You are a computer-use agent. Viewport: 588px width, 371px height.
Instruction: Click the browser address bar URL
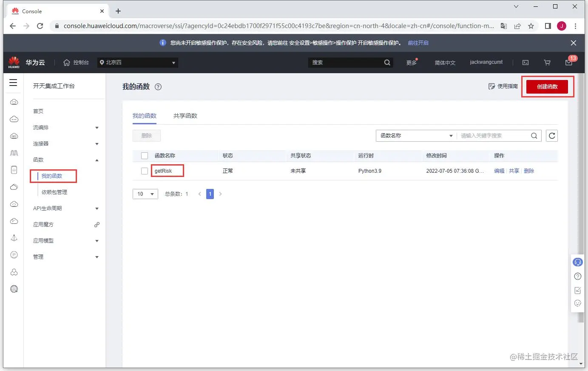pos(278,26)
